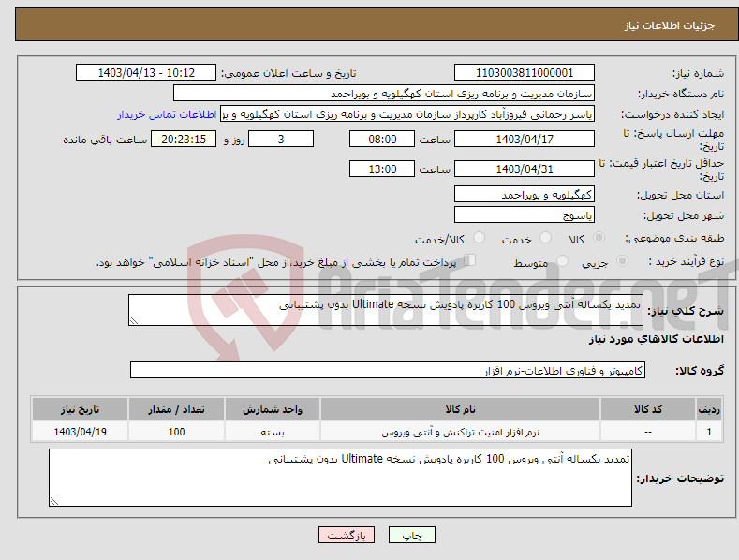Click the بازگشت (back) button
This screenshot has width=739, height=560.
[347, 535]
